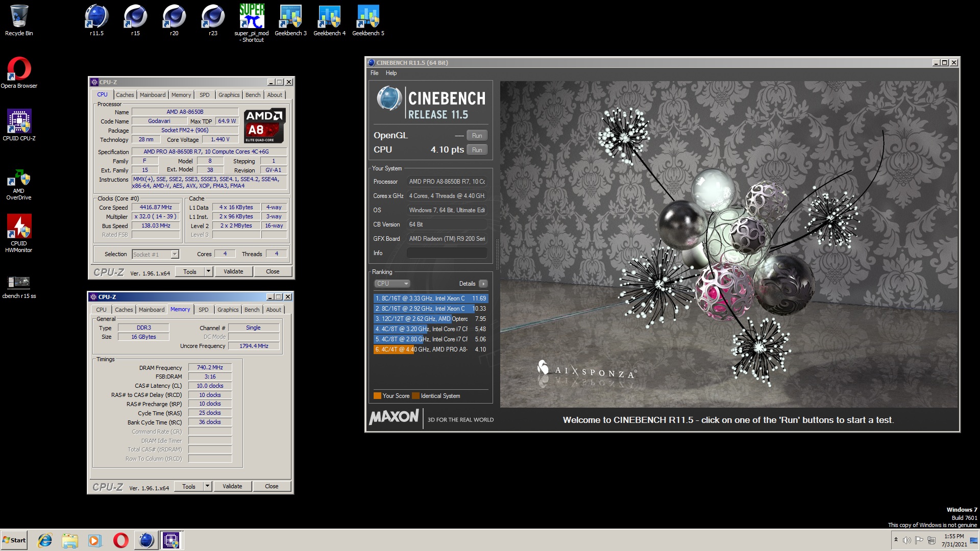Click Tools button in lower CPU-Z window
Screen dimensions: 980x551
pos(189,486)
